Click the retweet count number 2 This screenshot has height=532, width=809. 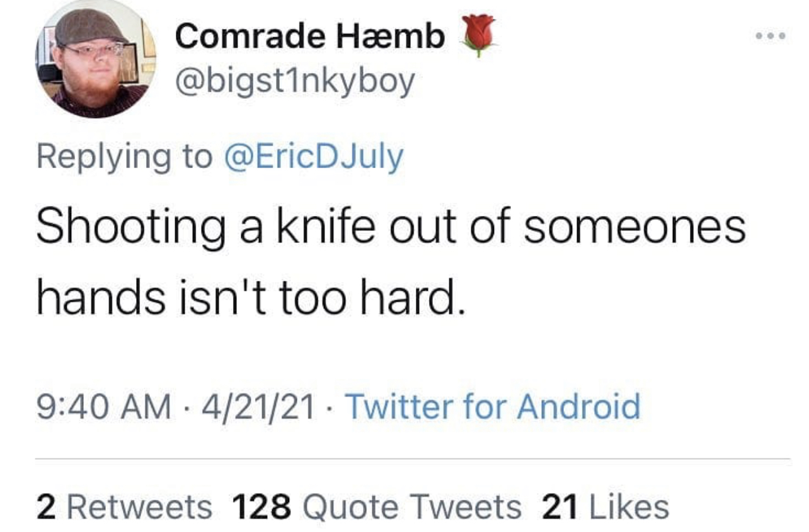point(44,507)
